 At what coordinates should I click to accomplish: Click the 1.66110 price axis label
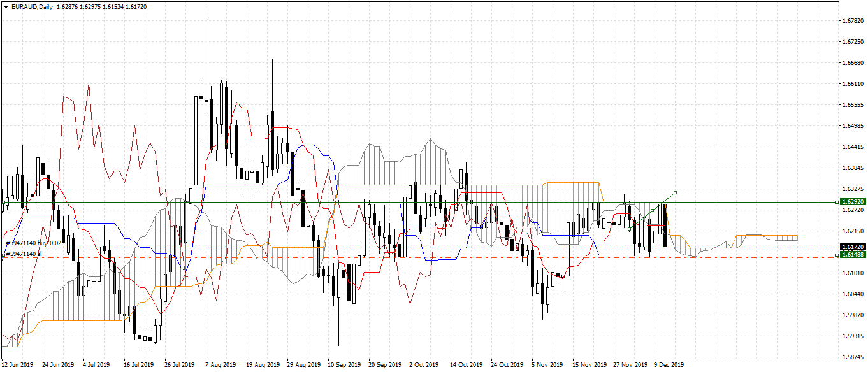[x=852, y=84]
